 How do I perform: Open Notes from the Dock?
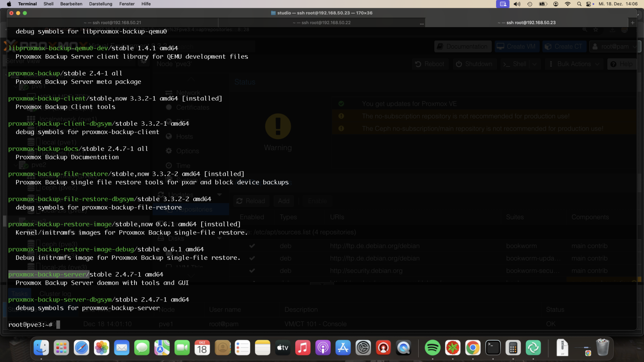tap(263, 348)
